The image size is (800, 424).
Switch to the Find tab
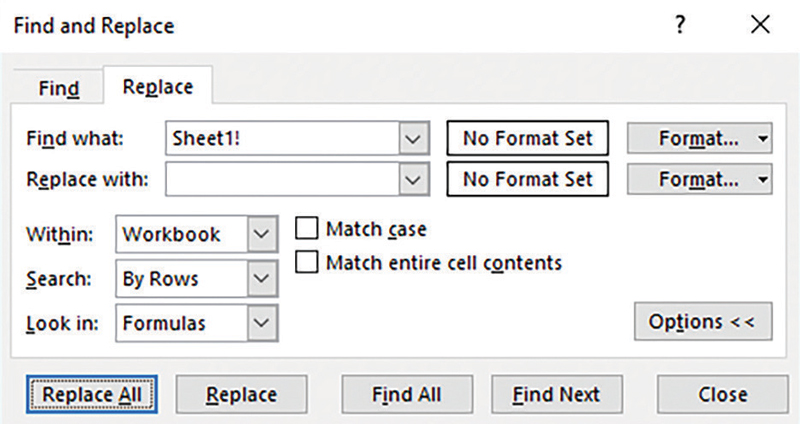point(59,88)
